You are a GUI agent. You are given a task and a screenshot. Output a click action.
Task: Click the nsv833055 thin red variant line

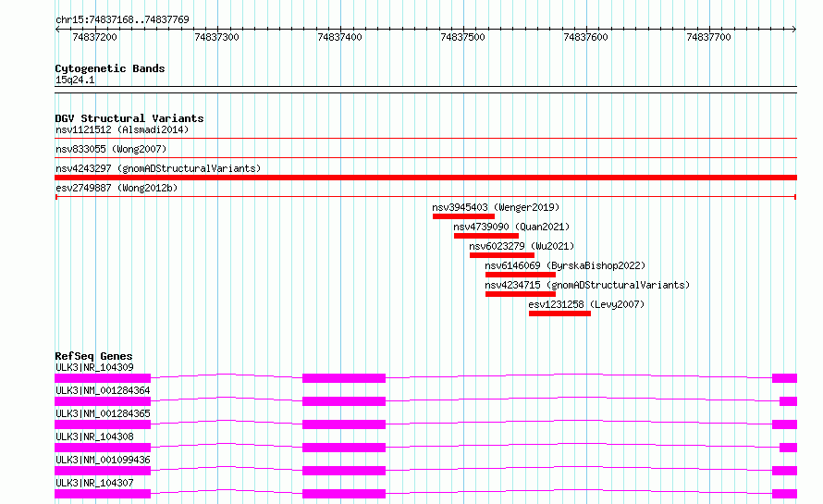pos(425,158)
